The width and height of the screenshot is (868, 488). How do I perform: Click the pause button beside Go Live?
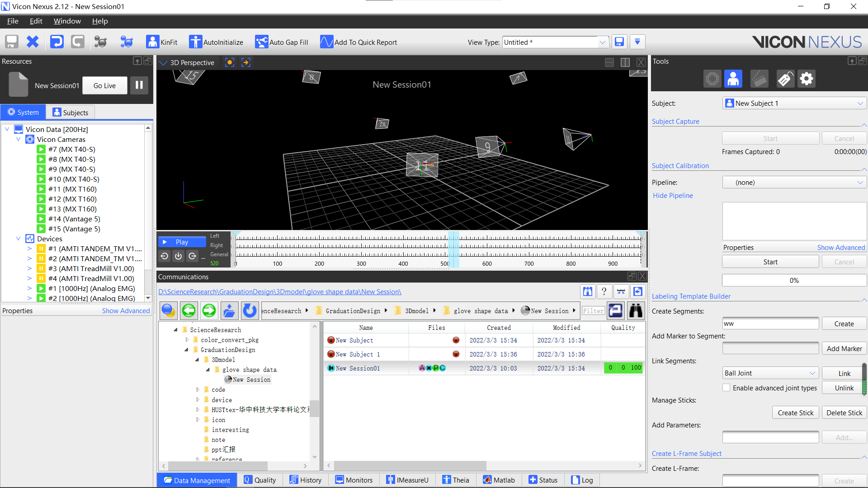point(139,85)
